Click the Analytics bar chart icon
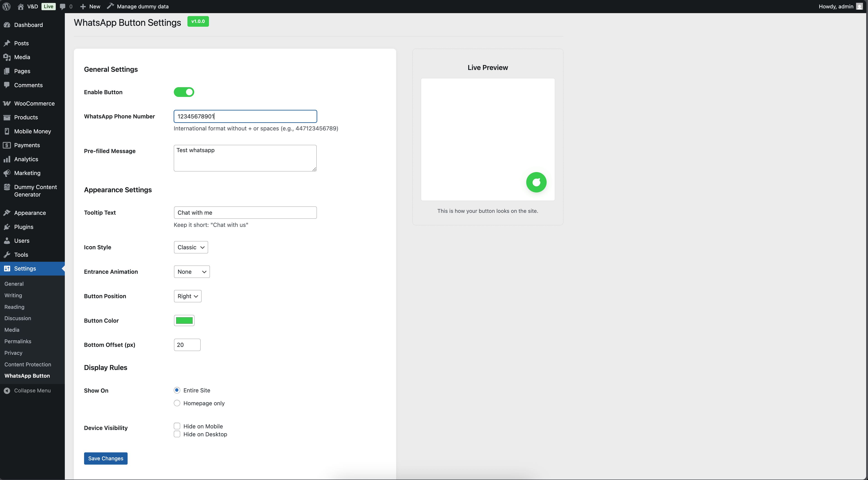868x480 pixels. [7, 159]
